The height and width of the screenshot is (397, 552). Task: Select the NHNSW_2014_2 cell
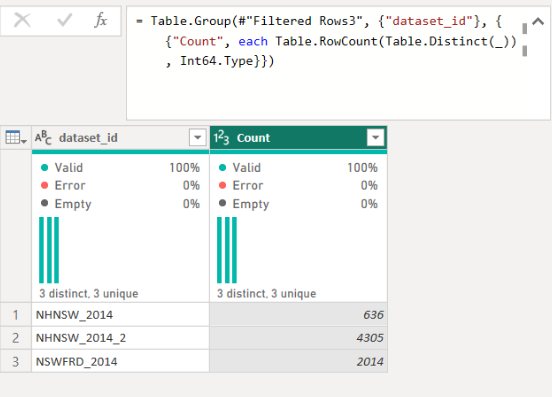tap(120, 338)
